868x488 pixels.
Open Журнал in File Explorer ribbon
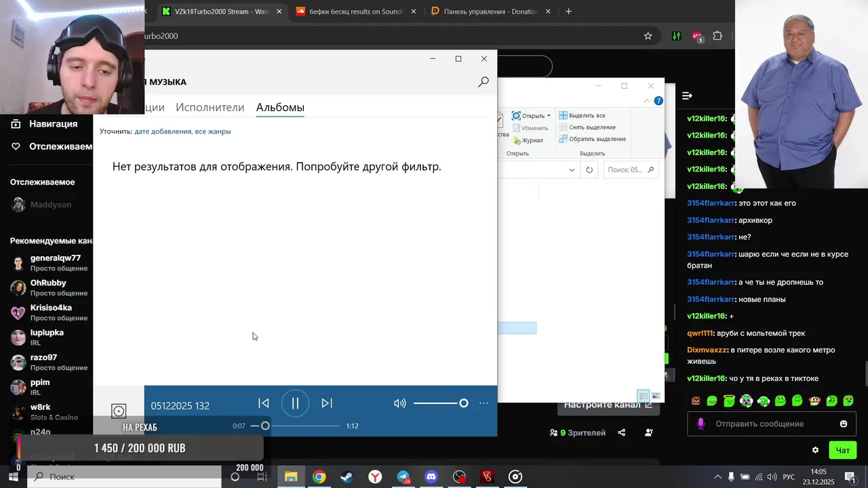click(528, 140)
